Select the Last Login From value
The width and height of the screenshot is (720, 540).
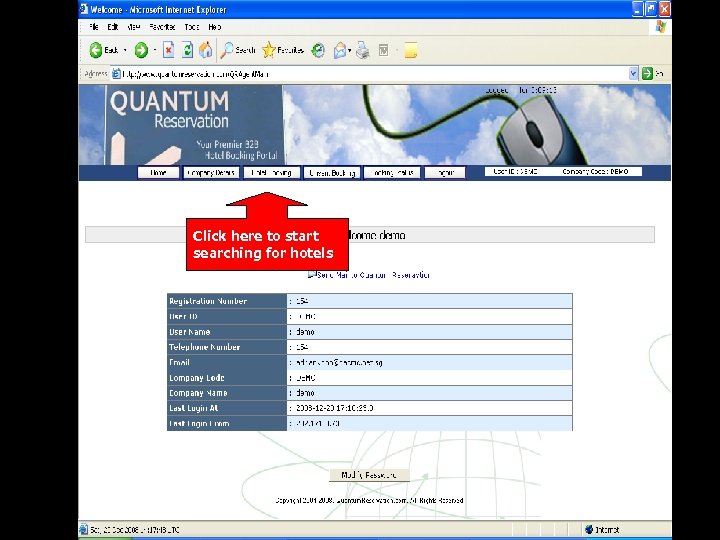pos(317,423)
